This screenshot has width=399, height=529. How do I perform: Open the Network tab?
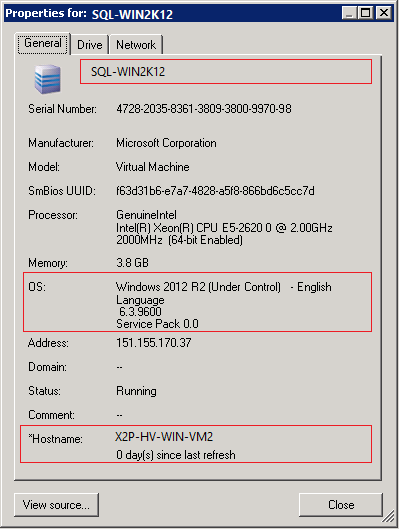coord(136,45)
